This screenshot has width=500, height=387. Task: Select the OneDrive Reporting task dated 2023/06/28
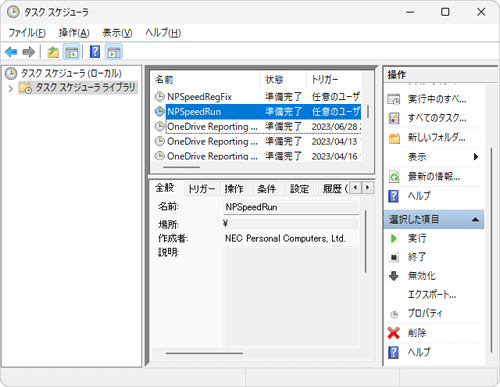[257, 127]
